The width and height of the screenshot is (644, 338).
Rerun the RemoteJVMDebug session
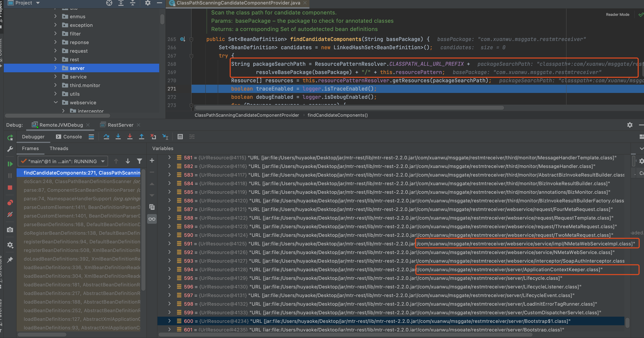point(10,137)
